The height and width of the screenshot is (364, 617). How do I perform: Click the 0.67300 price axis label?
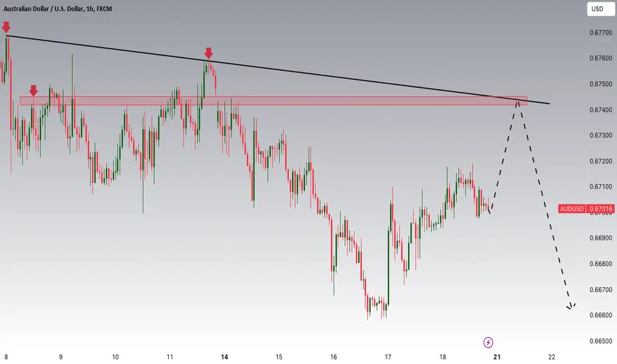pos(600,136)
